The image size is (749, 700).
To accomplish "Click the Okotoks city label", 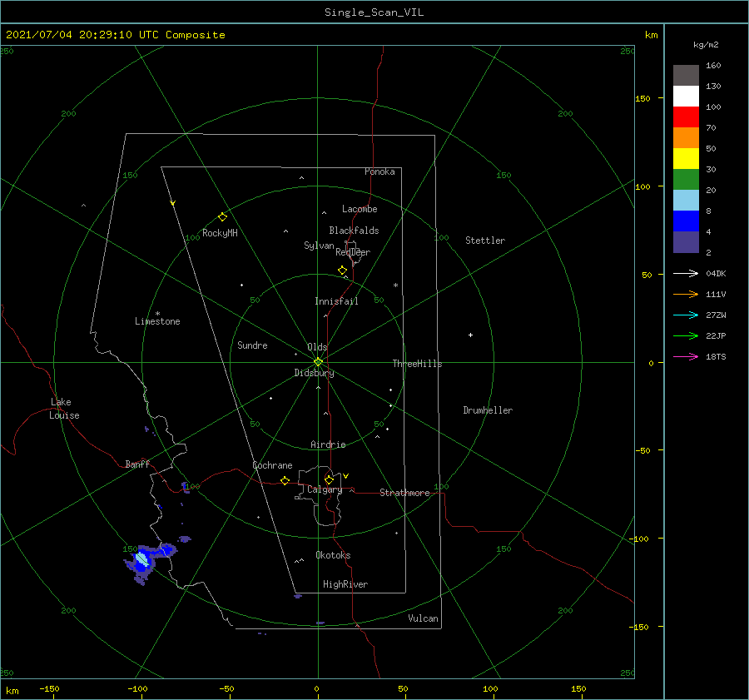I will click(x=333, y=555).
